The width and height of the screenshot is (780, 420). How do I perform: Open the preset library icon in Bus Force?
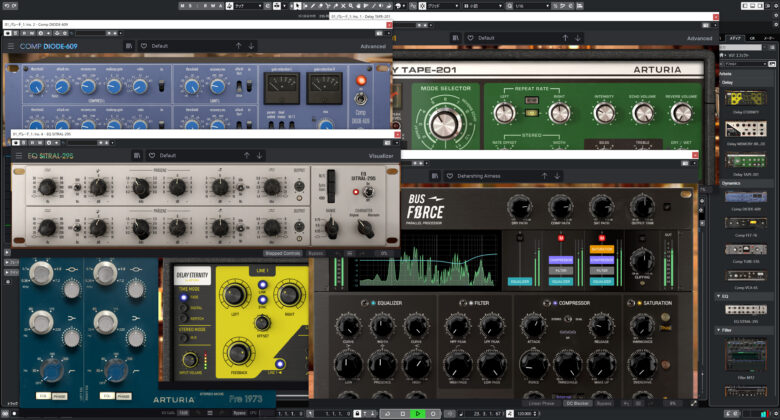coord(436,175)
